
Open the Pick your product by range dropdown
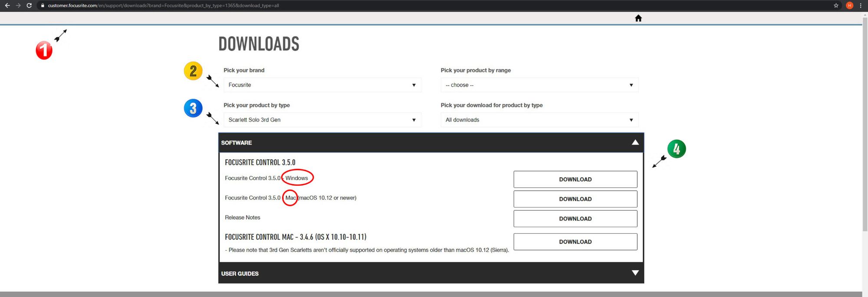tap(539, 85)
